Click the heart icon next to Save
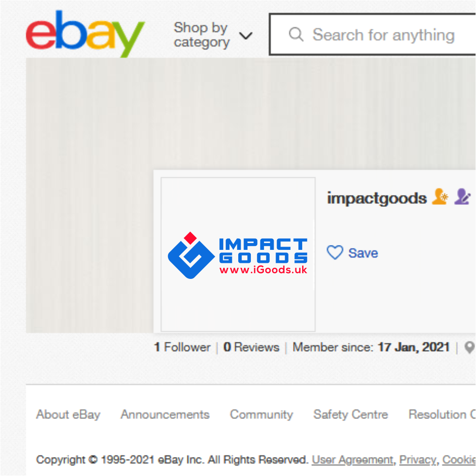The image size is (476, 476). click(335, 253)
